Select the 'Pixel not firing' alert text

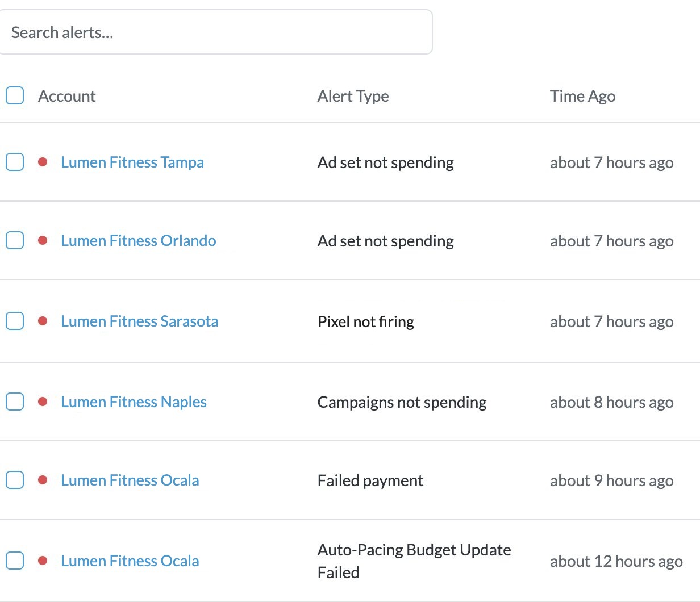366,322
